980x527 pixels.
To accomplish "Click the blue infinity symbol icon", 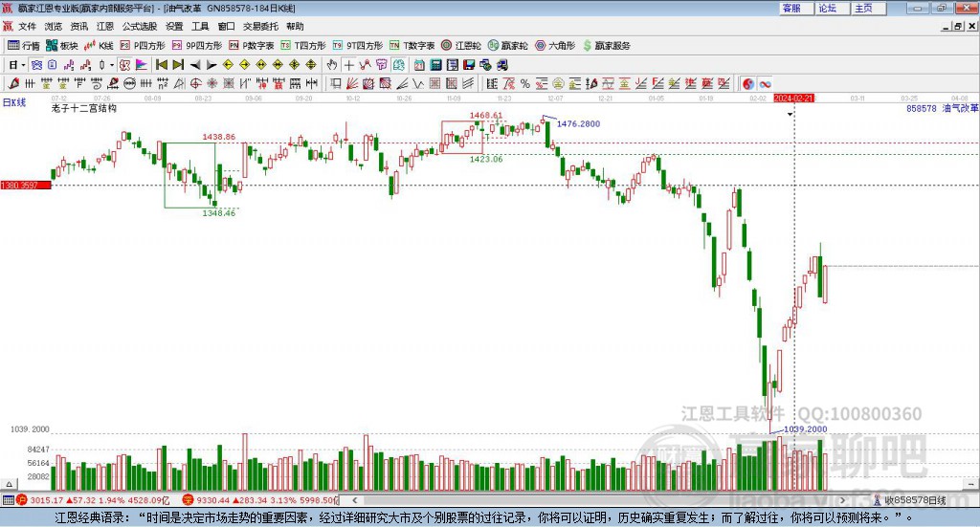I will pos(765,83).
